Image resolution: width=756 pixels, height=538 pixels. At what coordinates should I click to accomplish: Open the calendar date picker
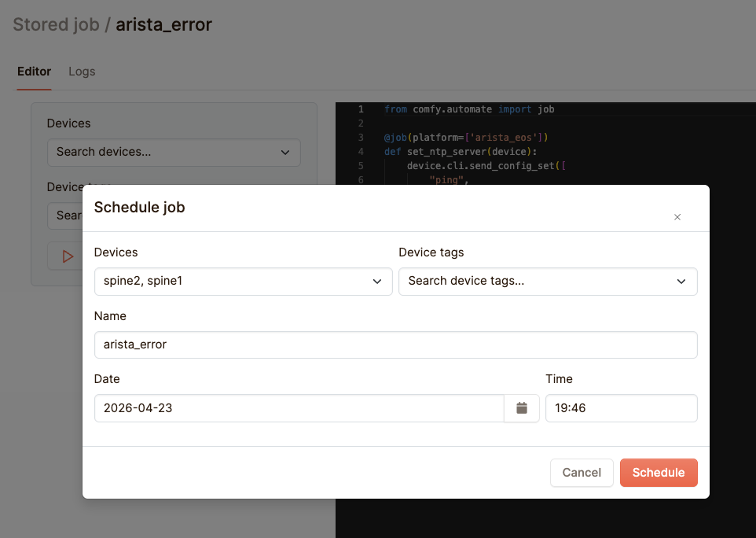tap(521, 408)
